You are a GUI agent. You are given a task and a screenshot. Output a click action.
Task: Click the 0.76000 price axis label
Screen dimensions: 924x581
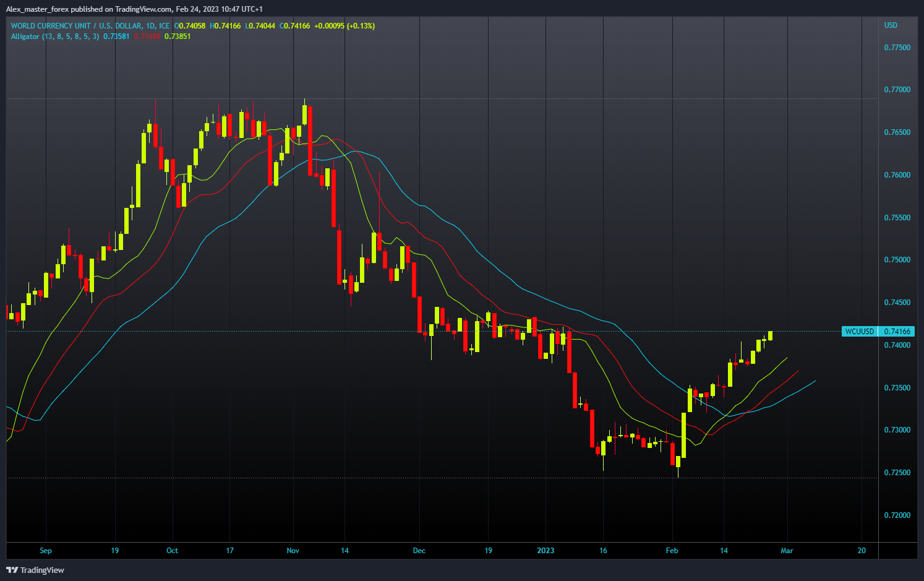[897, 175]
